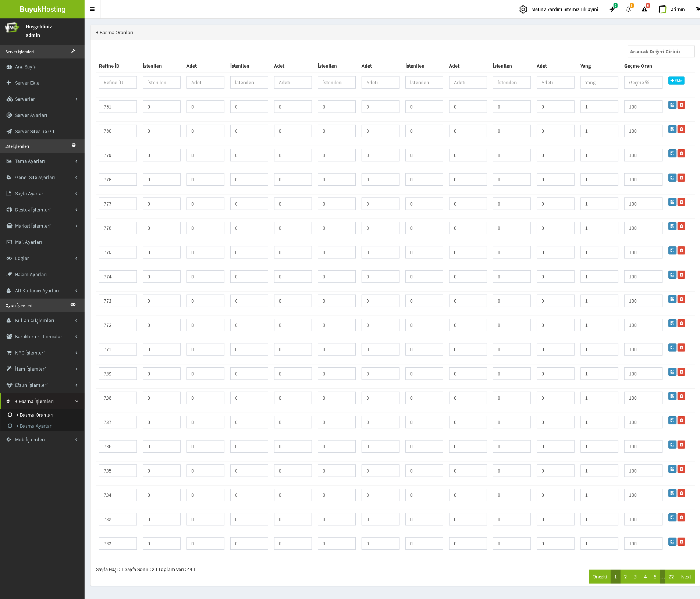
Task: Click the Arancak Değeri Giriniz search field
Action: (x=661, y=51)
